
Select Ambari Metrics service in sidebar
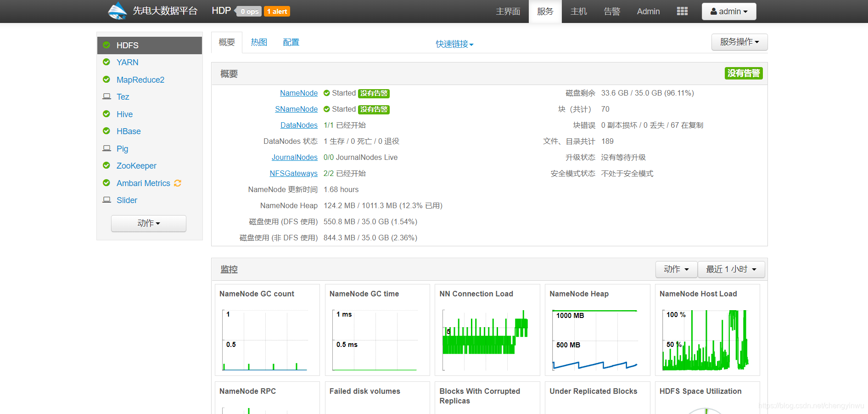click(x=143, y=183)
